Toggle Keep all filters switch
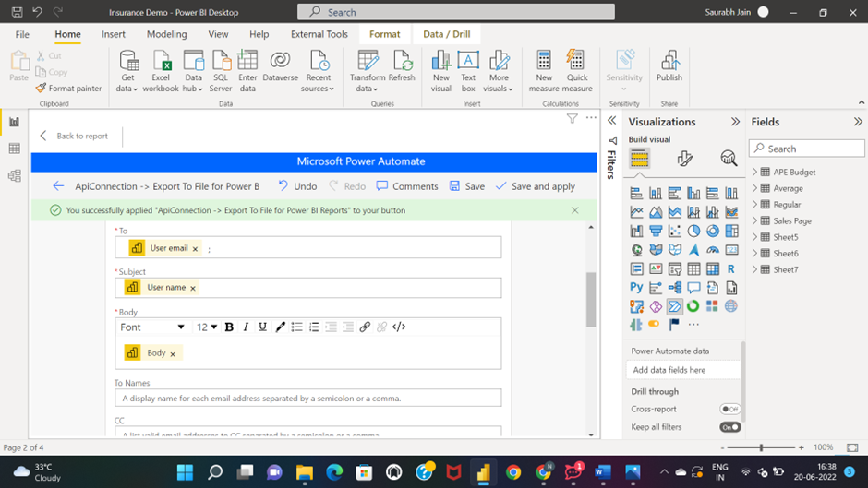This screenshot has width=868, height=488. (729, 426)
